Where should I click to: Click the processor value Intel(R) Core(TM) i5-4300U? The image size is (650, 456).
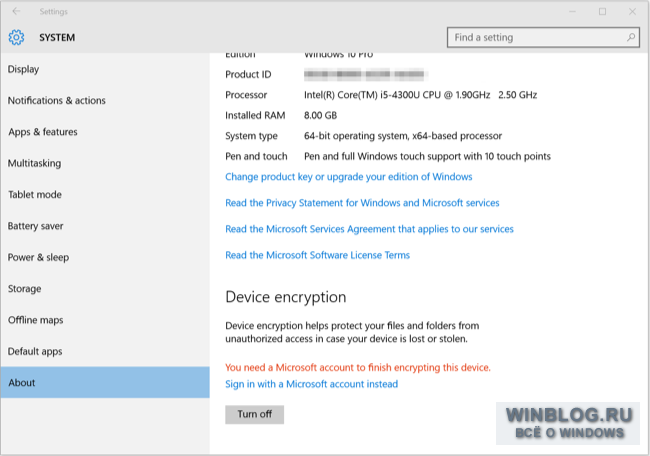[420, 95]
